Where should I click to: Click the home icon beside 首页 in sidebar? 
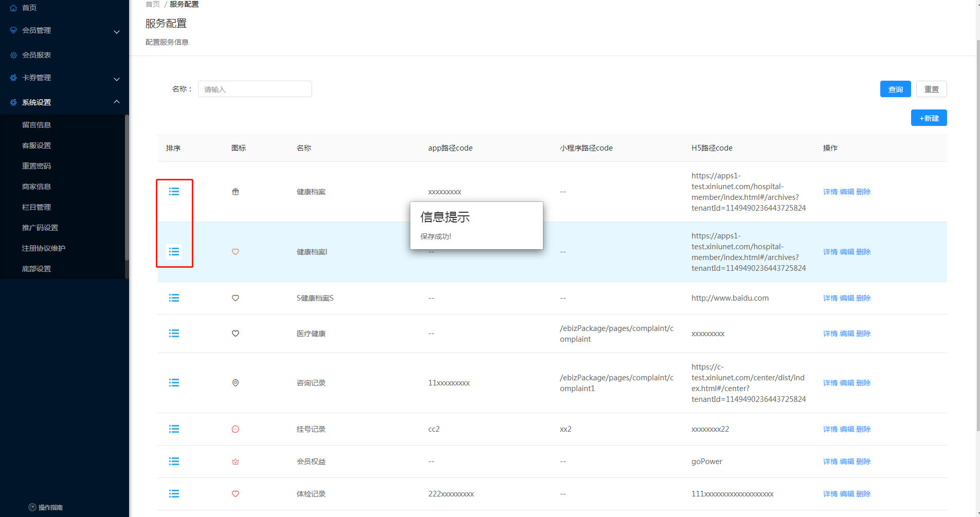point(13,8)
